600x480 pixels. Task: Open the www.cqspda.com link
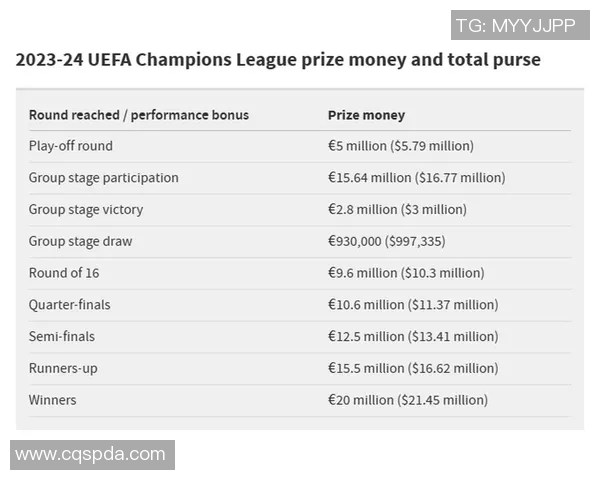(x=91, y=455)
